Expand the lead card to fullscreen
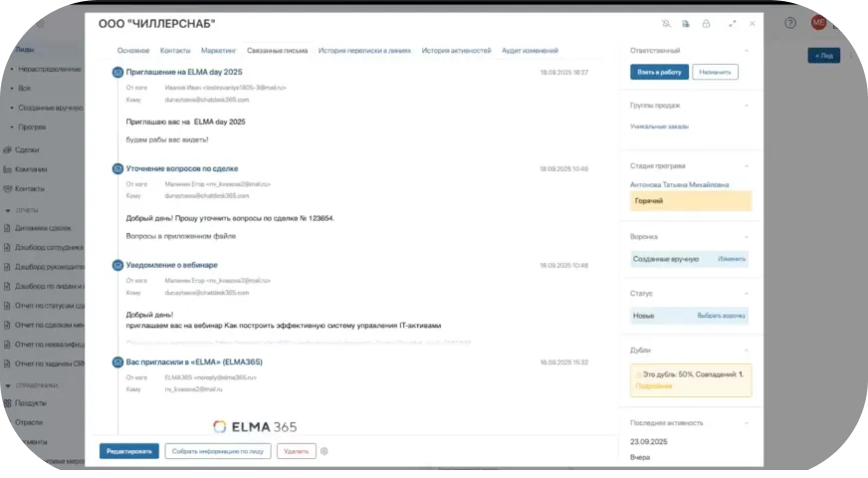This screenshot has height=478, width=868. pos(733,23)
